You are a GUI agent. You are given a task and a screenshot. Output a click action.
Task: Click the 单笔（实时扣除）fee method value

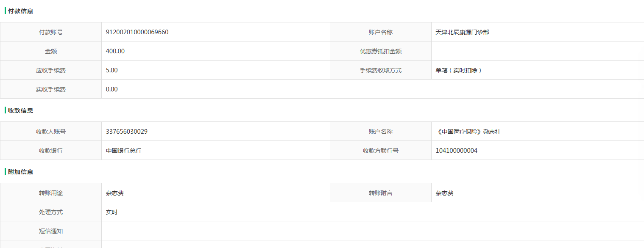[x=459, y=70]
